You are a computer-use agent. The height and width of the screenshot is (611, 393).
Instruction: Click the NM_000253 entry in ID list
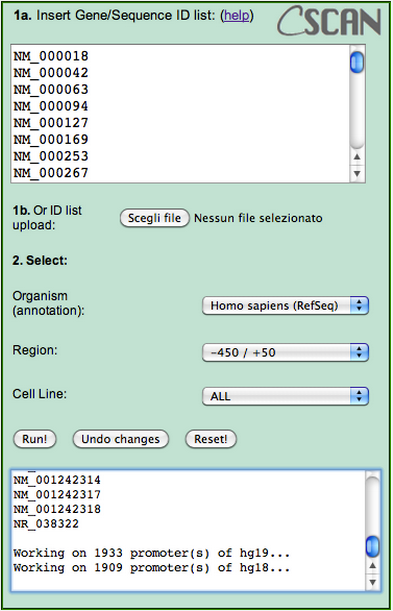tap(51, 156)
